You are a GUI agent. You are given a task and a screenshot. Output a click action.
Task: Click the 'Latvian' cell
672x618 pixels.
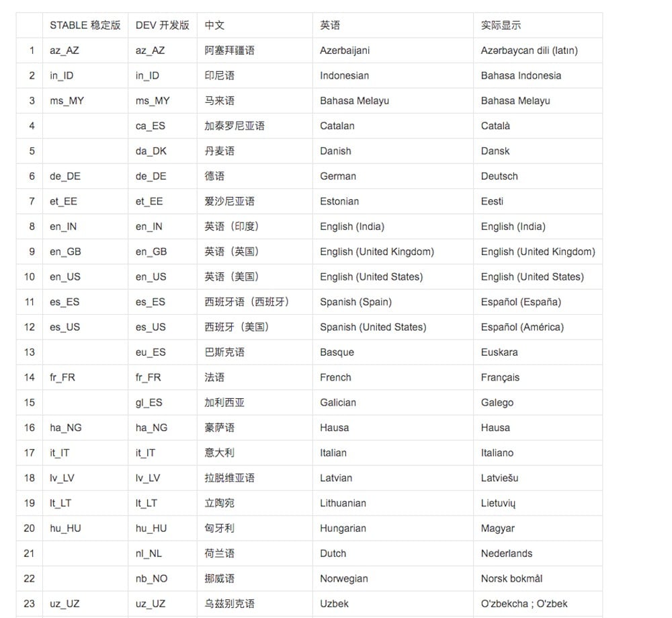393,478
